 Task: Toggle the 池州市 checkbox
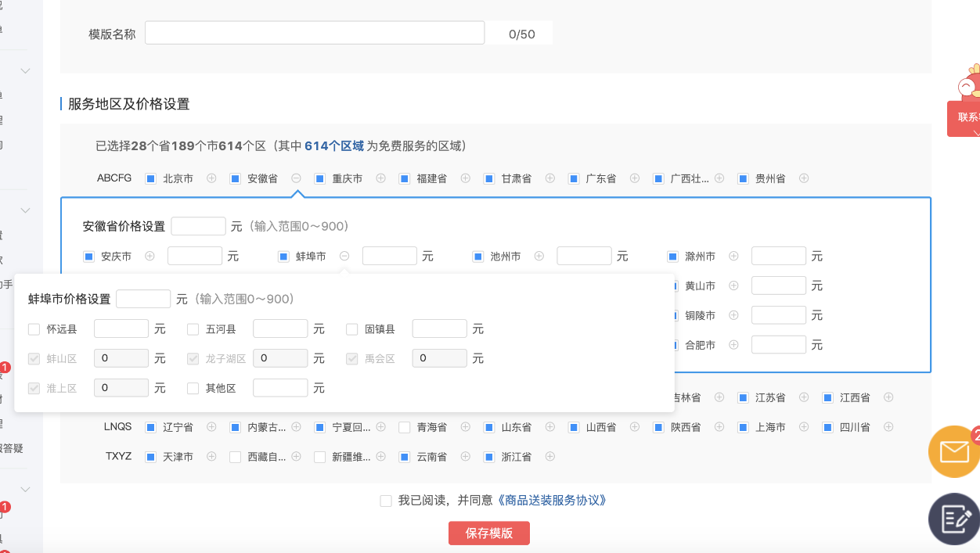[477, 256]
